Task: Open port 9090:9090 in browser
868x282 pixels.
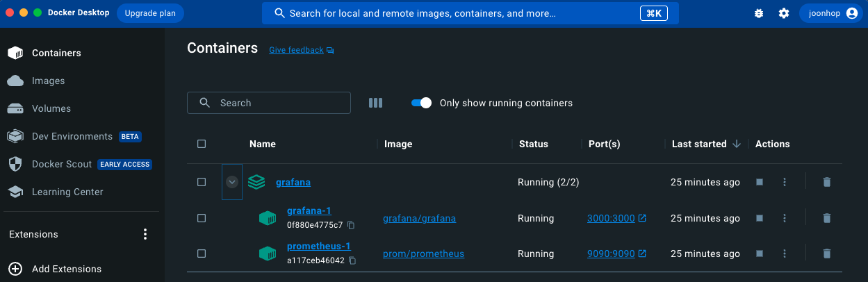Action: pos(616,254)
